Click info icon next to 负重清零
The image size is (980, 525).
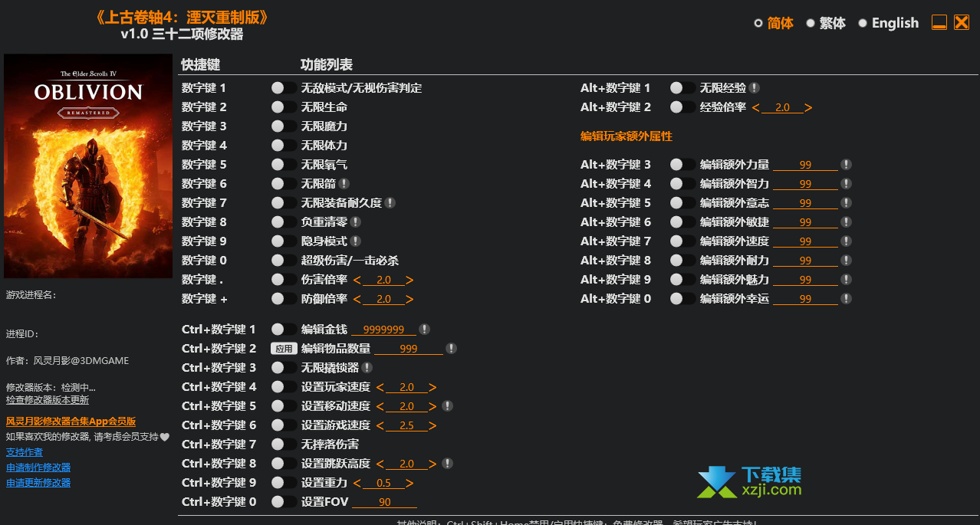click(x=356, y=222)
